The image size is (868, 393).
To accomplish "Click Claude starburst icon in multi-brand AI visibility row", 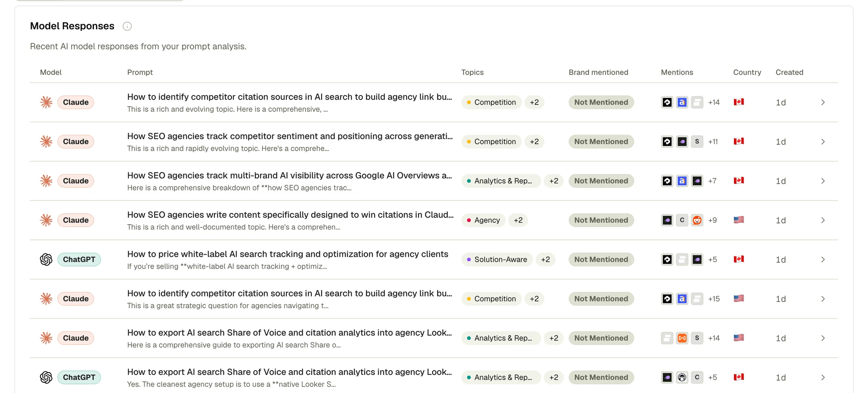I will [46, 181].
